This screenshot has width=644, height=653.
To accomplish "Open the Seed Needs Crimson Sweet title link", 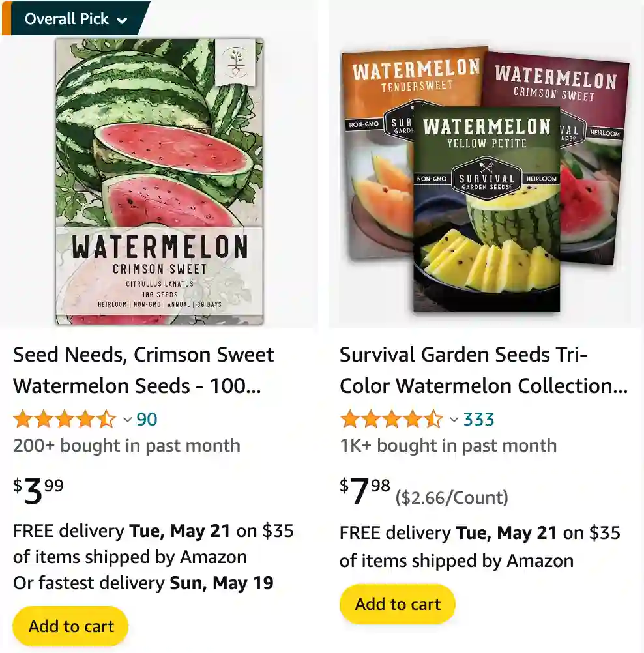I will [x=143, y=370].
